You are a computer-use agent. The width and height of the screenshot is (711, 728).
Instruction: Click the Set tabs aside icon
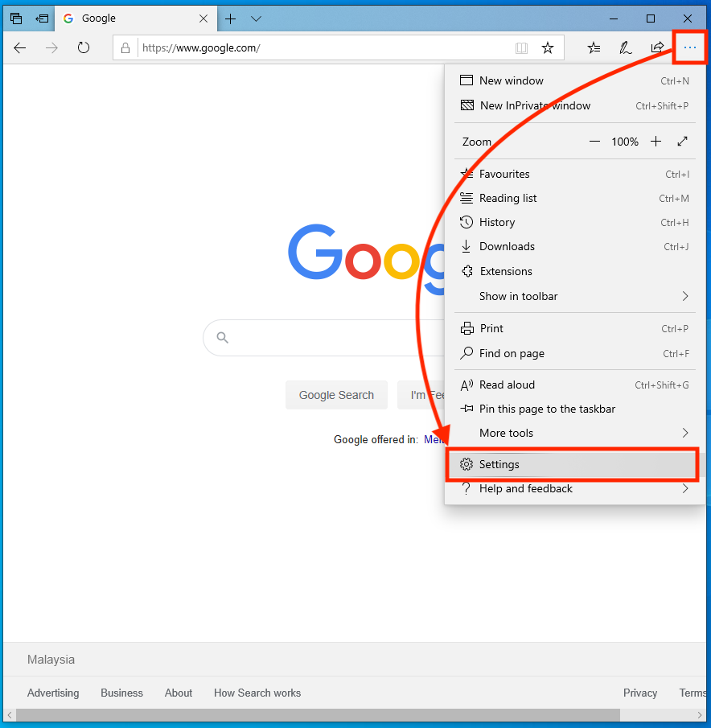(42, 19)
